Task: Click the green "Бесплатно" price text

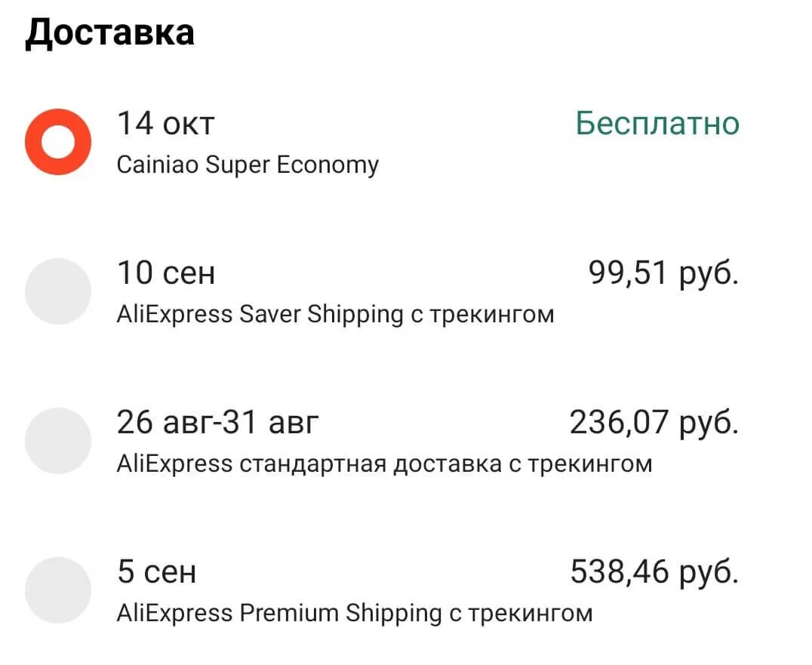Action: [x=657, y=123]
